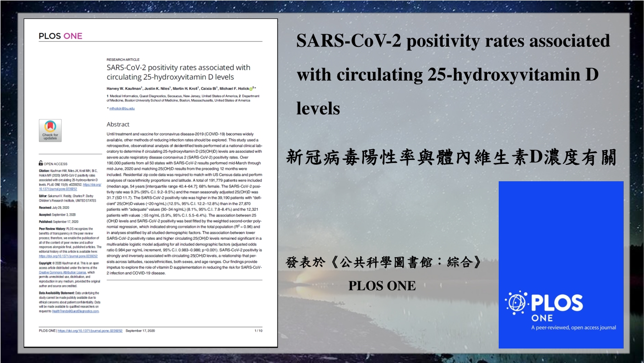
Task: Select the large English slide title text
Action: [x=453, y=74]
